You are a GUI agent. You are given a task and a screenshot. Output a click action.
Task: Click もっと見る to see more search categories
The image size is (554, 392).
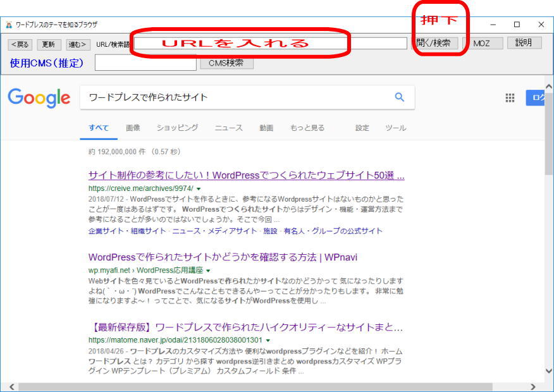coord(308,126)
